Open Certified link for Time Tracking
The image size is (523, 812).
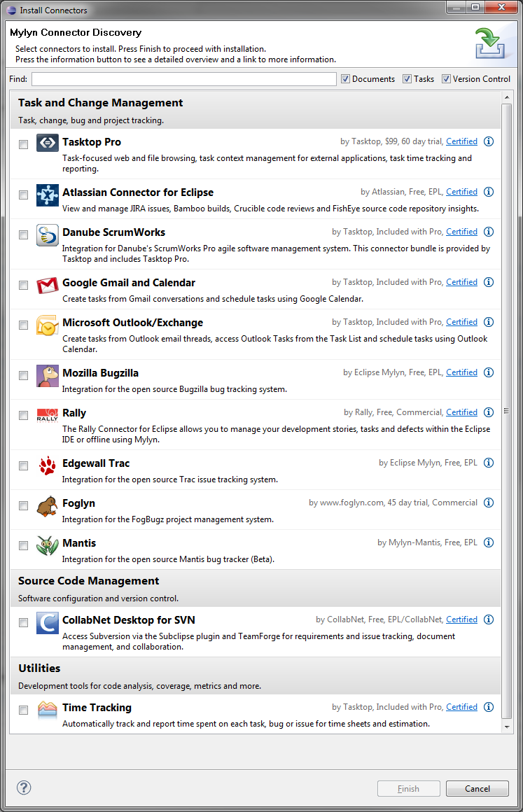[x=461, y=707]
